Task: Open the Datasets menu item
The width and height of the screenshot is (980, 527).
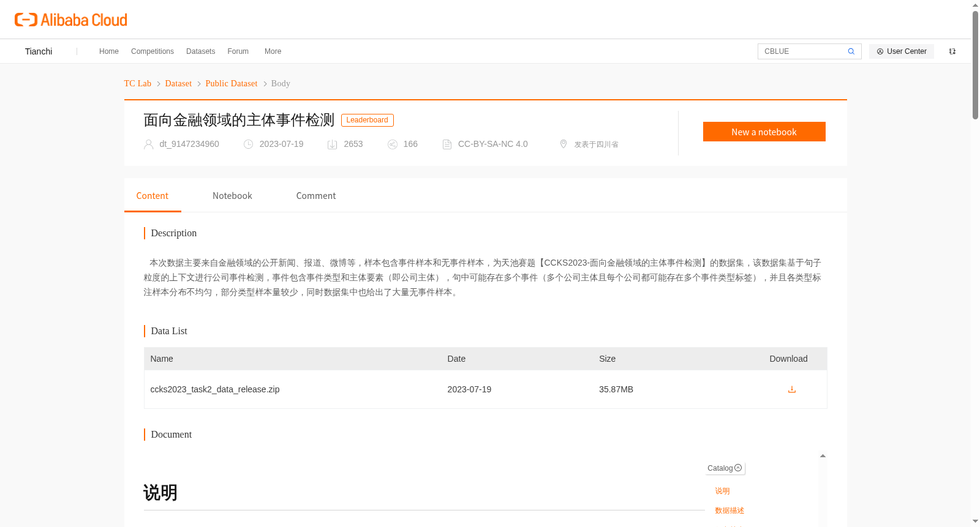Action: pos(200,51)
